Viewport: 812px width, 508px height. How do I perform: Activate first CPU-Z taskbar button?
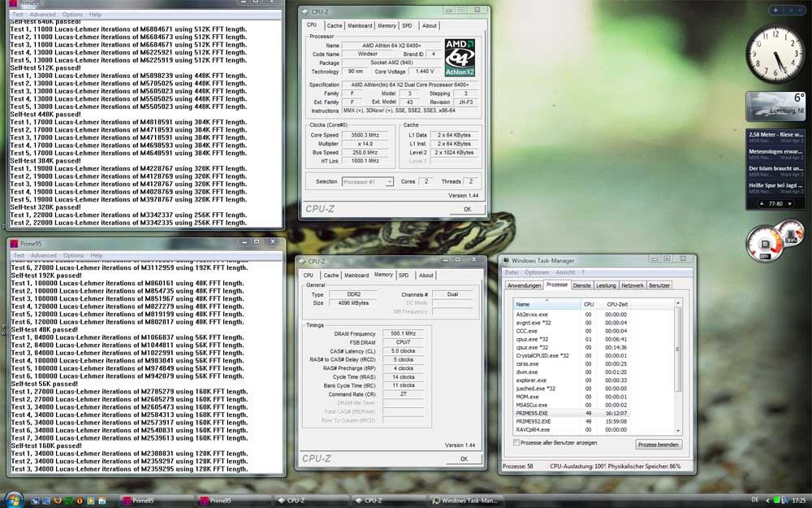click(309, 500)
